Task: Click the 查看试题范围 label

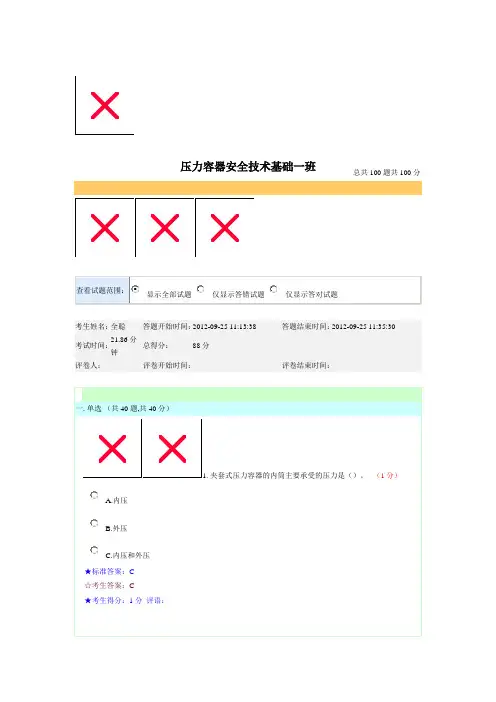Action: tap(100, 291)
